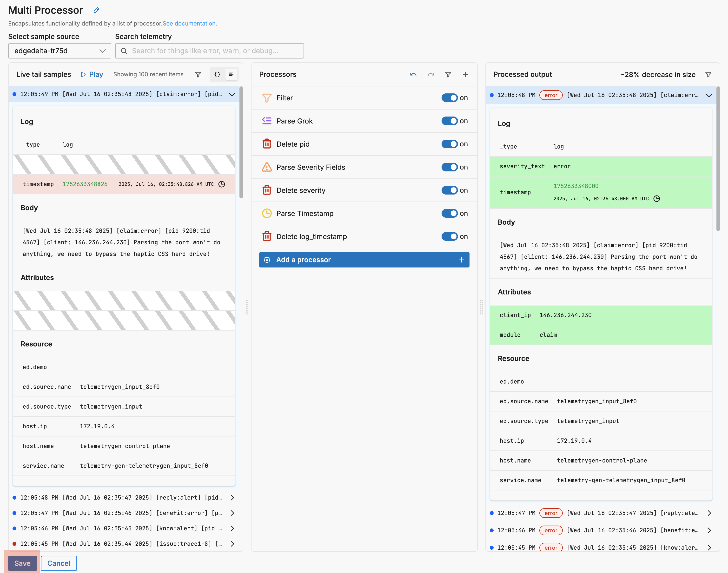This screenshot has height=573, width=728.
Task: Click the edit pencil icon beside Multi Processor
Action: point(96,10)
